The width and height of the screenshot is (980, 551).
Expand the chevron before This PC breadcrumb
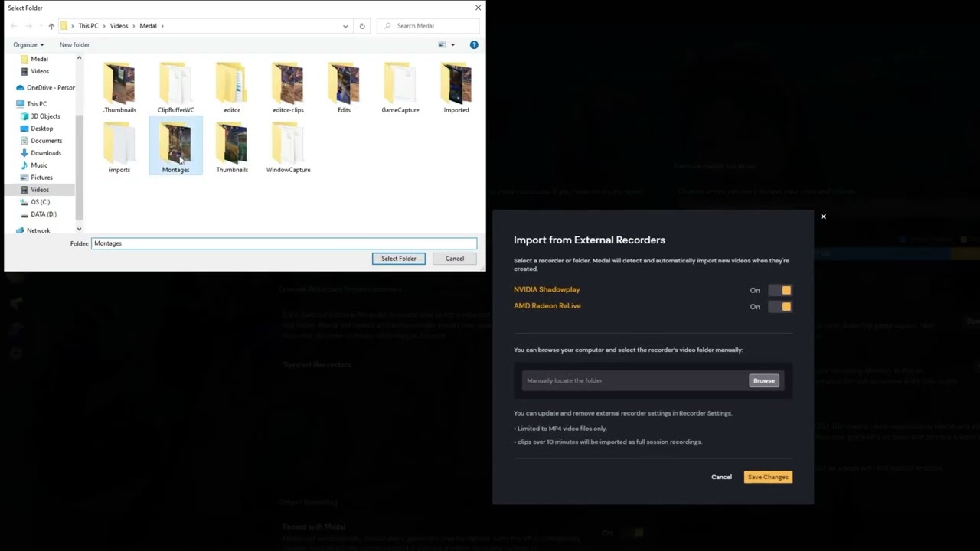coord(73,26)
